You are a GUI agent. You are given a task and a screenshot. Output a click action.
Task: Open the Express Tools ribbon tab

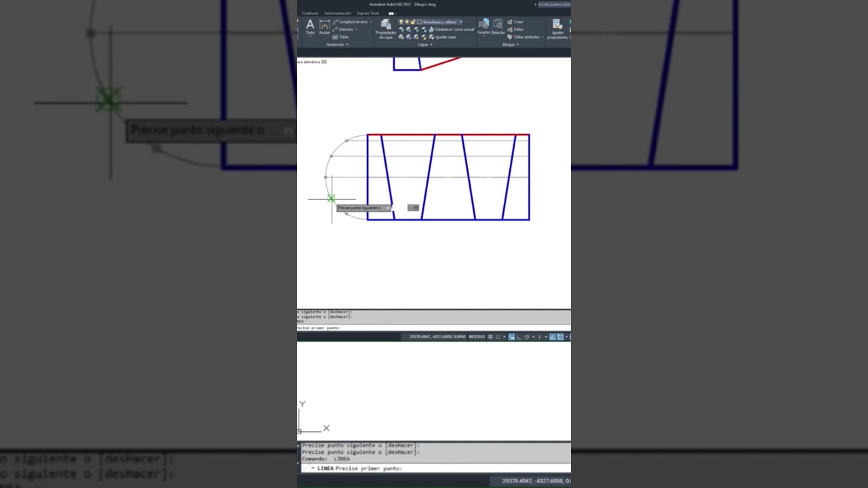368,14
